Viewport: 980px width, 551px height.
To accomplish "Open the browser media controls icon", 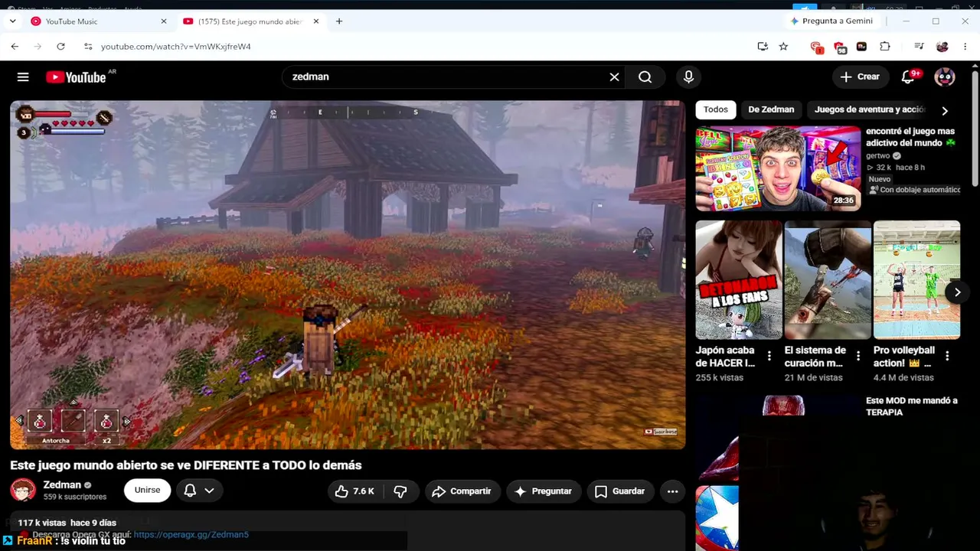I will (920, 46).
